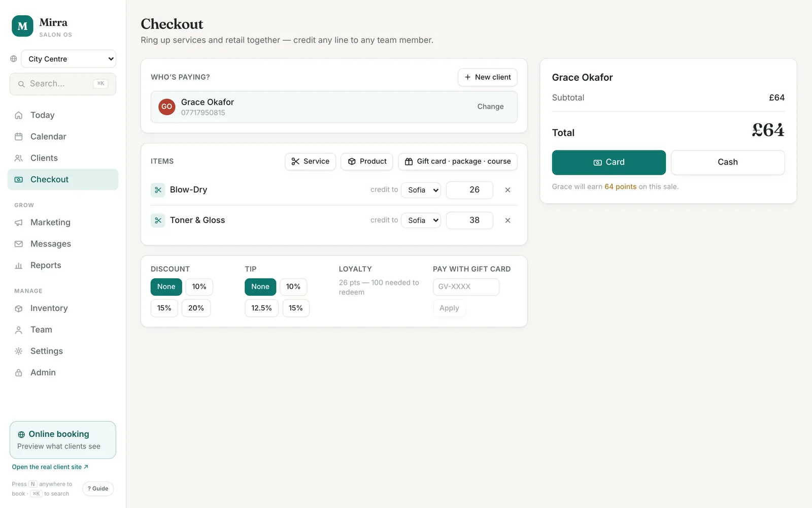812x508 pixels.
Task: Click the Team person icon
Action: (19, 330)
